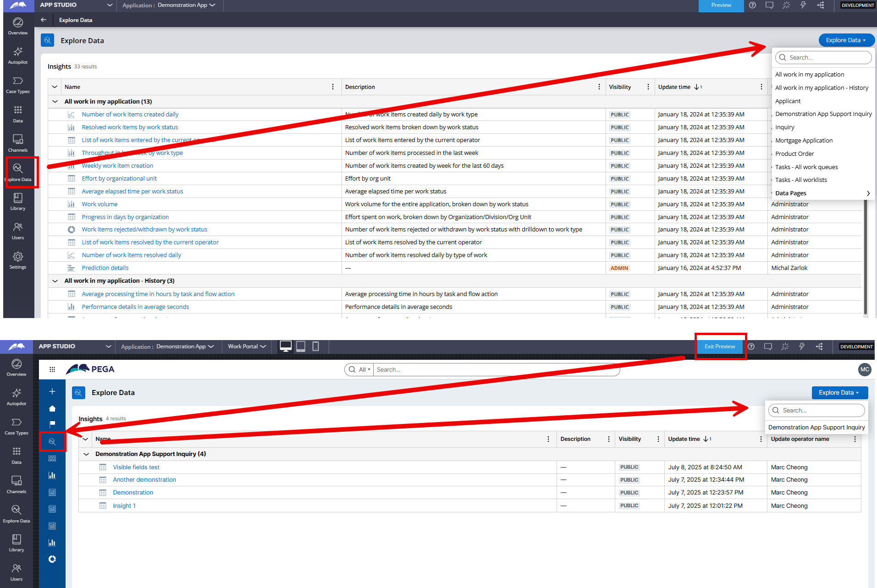Image resolution: width=877 pixels, height=588 pixels.
Task: Toggle the collapse-all chevron in the lower table header
Action: (85, 439)
